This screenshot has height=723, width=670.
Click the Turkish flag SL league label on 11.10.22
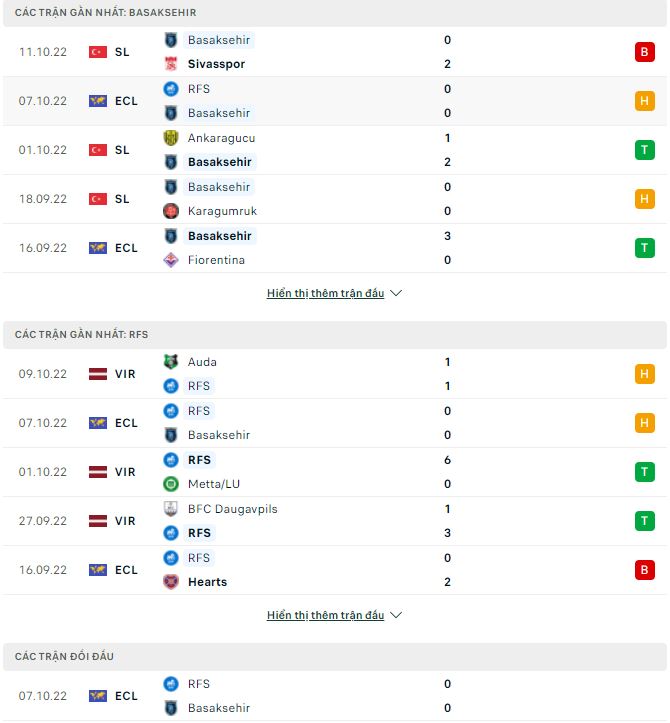click(110, 52)
